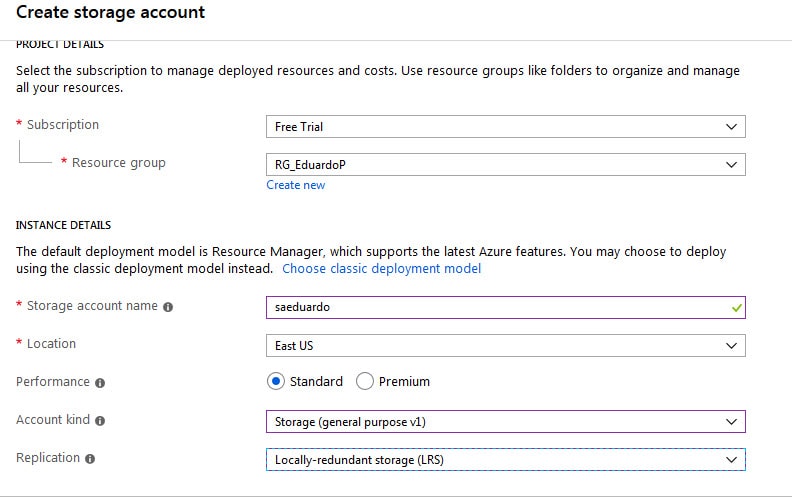Select the Premium performance option

coord(365,381)
